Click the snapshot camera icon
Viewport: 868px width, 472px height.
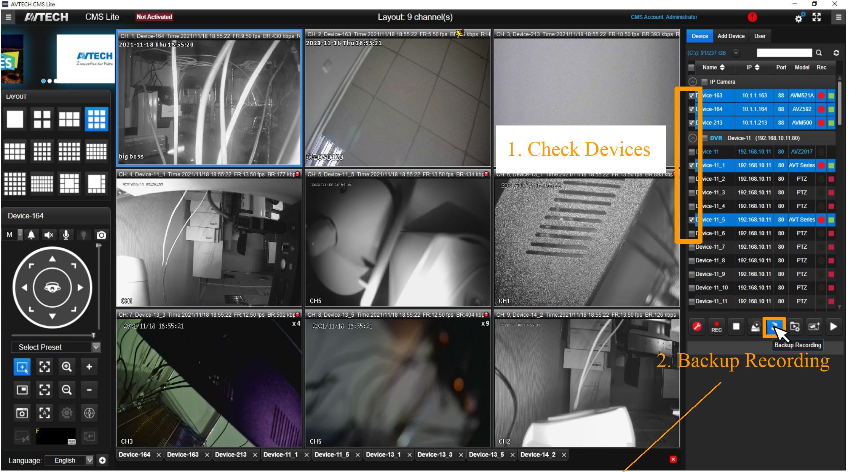(x=101, y=235)
